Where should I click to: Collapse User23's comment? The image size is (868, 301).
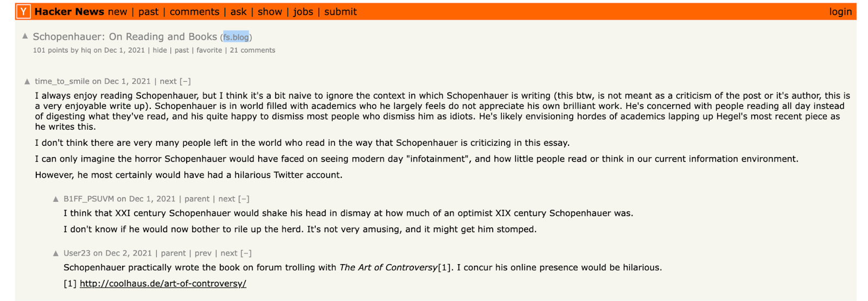tap(246, 253)
